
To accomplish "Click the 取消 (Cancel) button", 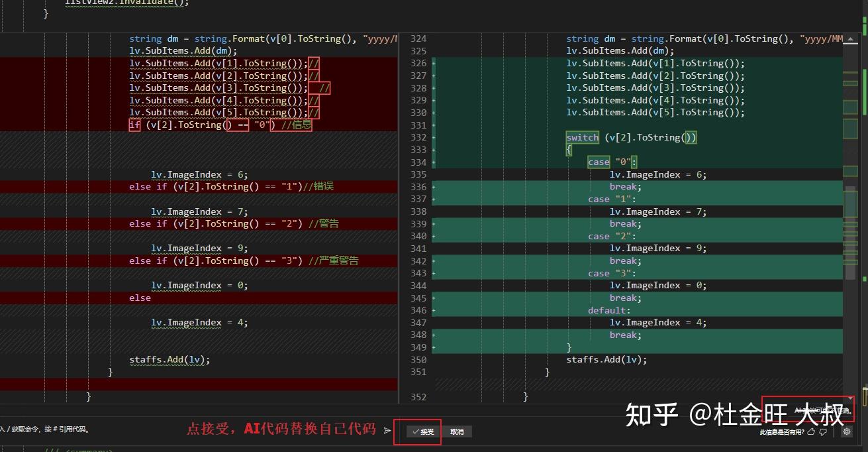I will pos(458,431).
